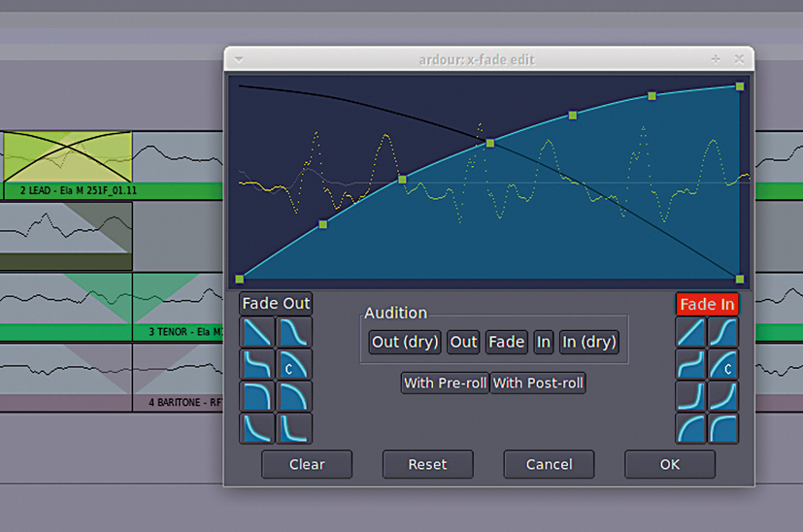Select the linear Fade Out shape icon

[x=257, y=332]
